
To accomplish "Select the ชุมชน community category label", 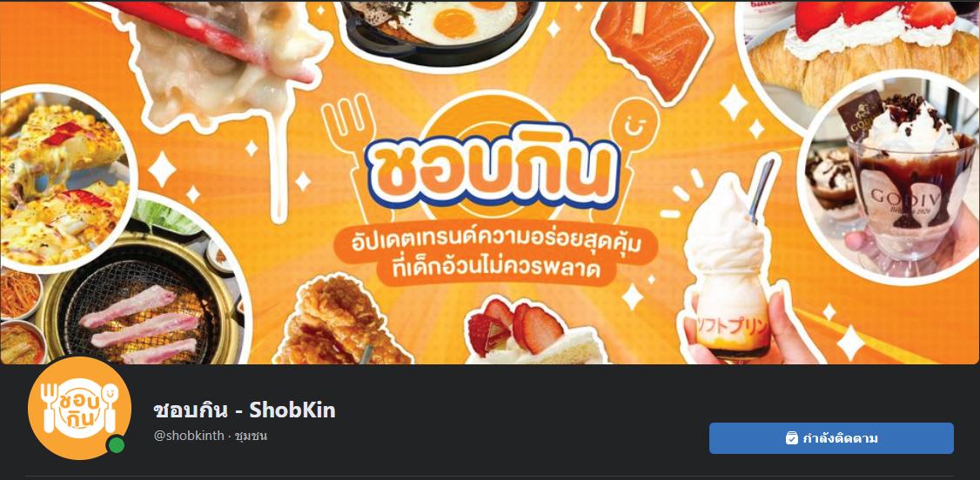I will (252, 436).
